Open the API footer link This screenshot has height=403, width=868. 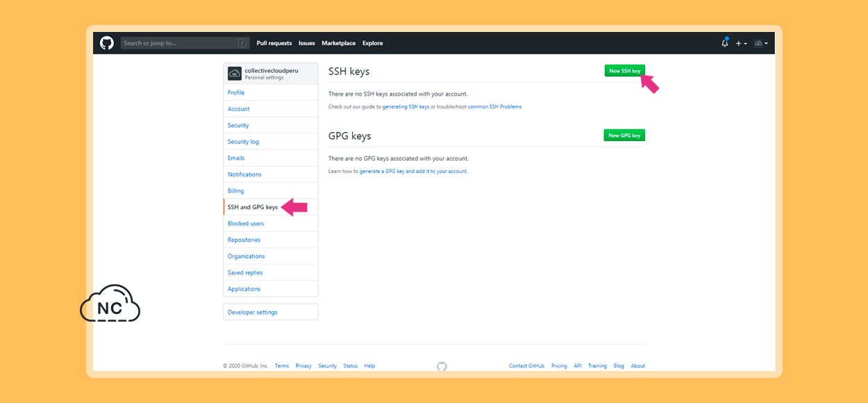[578, 366]
